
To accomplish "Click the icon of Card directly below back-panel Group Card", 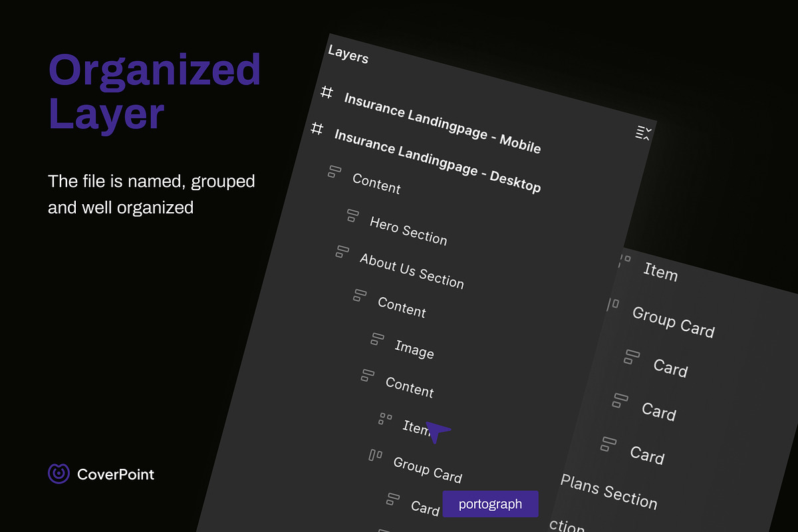I will click(x=632, y=357).
